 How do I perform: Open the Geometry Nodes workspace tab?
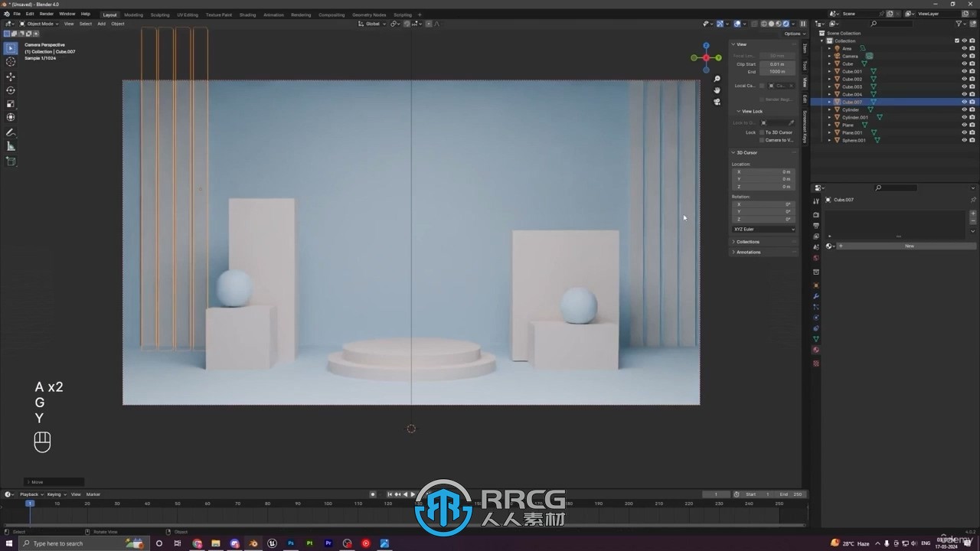[370, 15]
